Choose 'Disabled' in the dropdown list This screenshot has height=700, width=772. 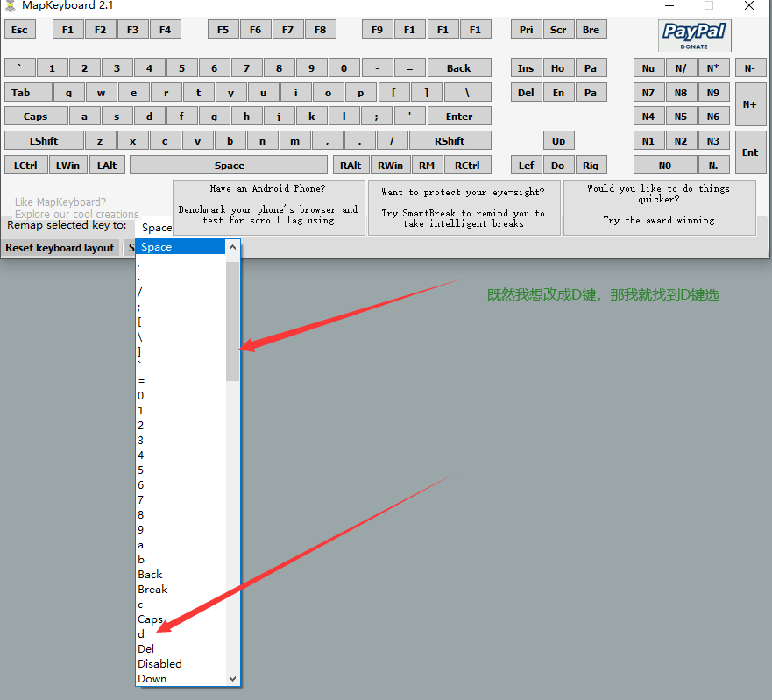[x=159, y=663]
